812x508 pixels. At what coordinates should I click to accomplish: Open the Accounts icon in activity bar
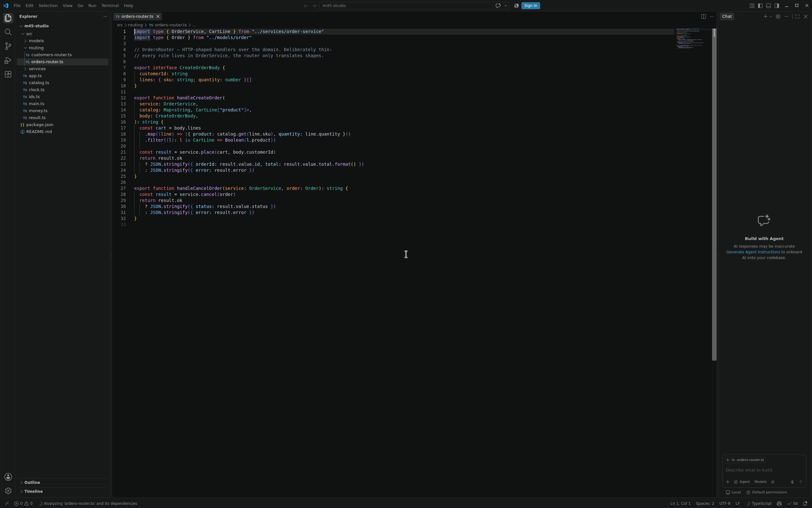[8, 477]
